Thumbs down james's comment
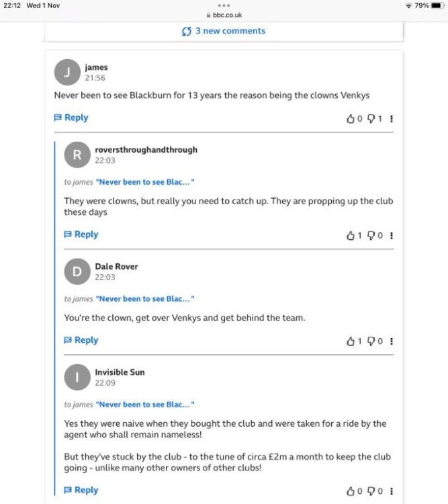 point(371,119)
